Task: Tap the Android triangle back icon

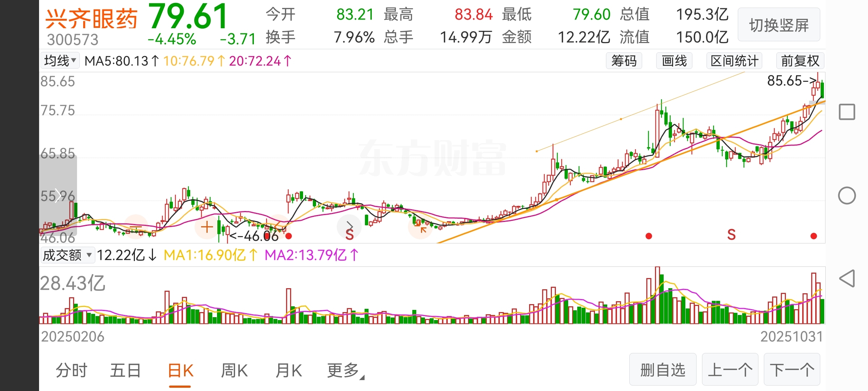Action: point(847,278)
